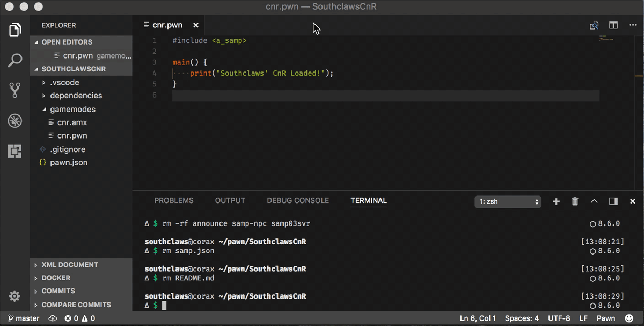Click line number 6 in gutter
644x326 pixels.
tap(154, 95)
